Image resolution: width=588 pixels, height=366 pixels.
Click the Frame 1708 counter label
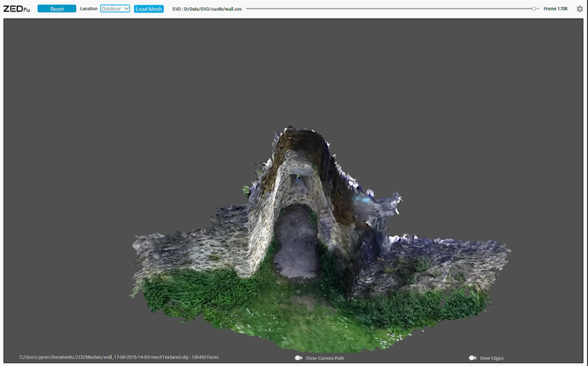(x=555, y=9)
